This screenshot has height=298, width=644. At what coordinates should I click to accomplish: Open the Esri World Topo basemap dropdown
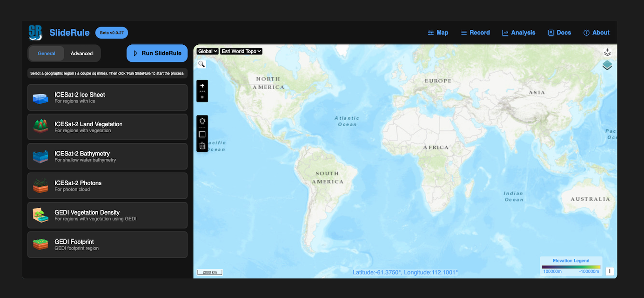point(241,51)
